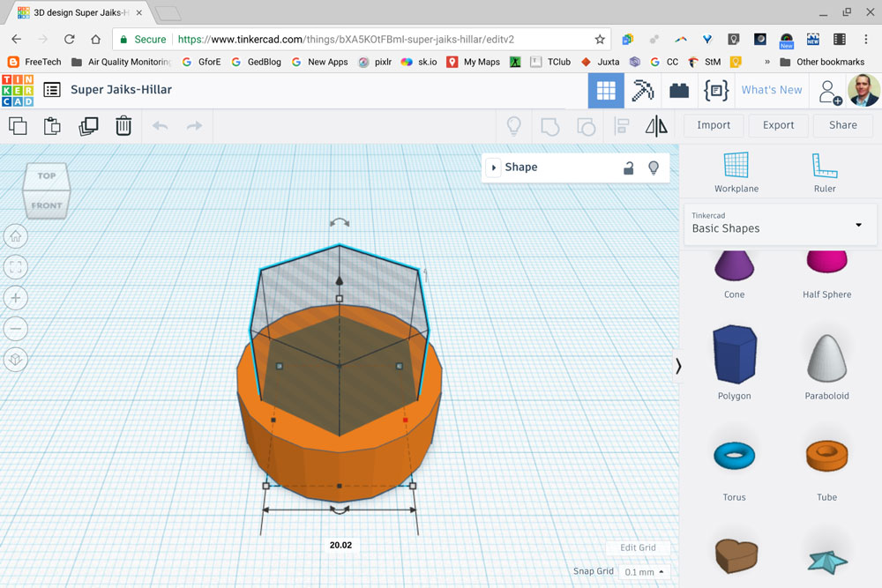
Task: Click the Mirror tool icon
Action: click(656, 126)
